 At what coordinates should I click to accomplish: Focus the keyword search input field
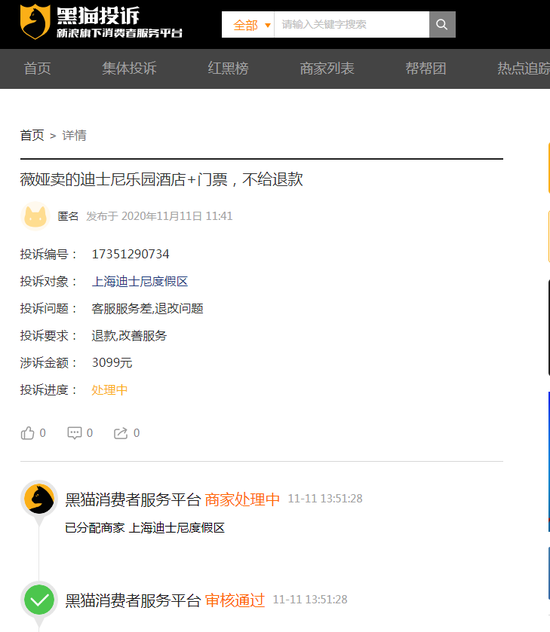(352, 25)
